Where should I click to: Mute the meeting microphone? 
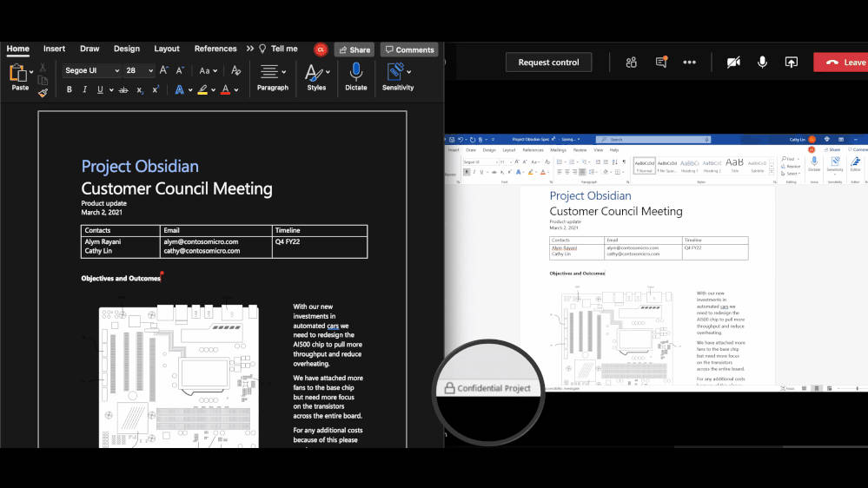tap(762, 62)
